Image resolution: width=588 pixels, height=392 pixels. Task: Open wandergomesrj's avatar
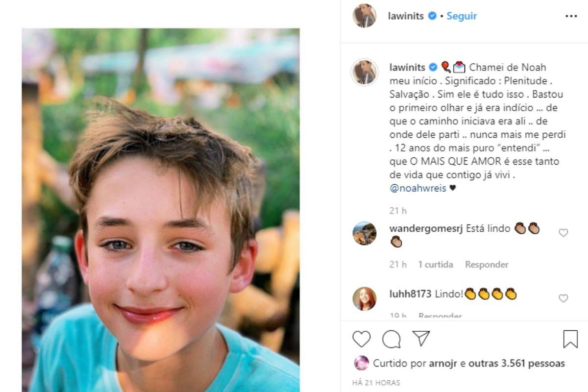click(365, 233)
